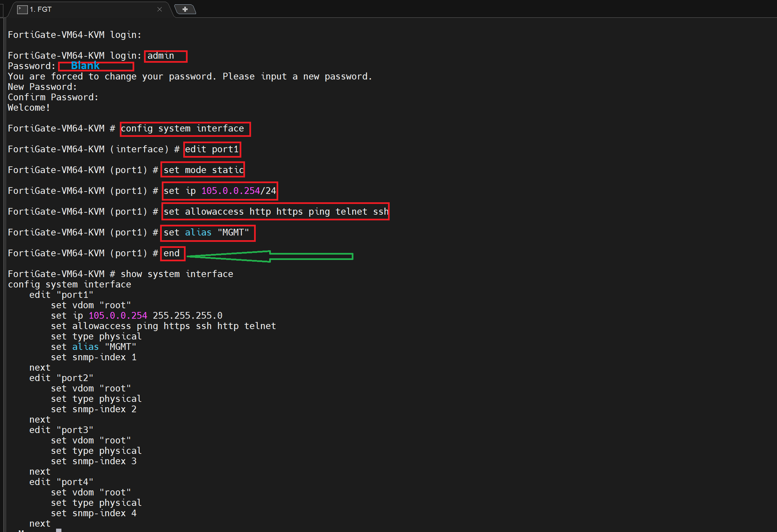Image resolution: width=777 pixels, height=532 pixels.
Task: Click the "set allowaccess" highlighted command
Action: pos(275,211)
